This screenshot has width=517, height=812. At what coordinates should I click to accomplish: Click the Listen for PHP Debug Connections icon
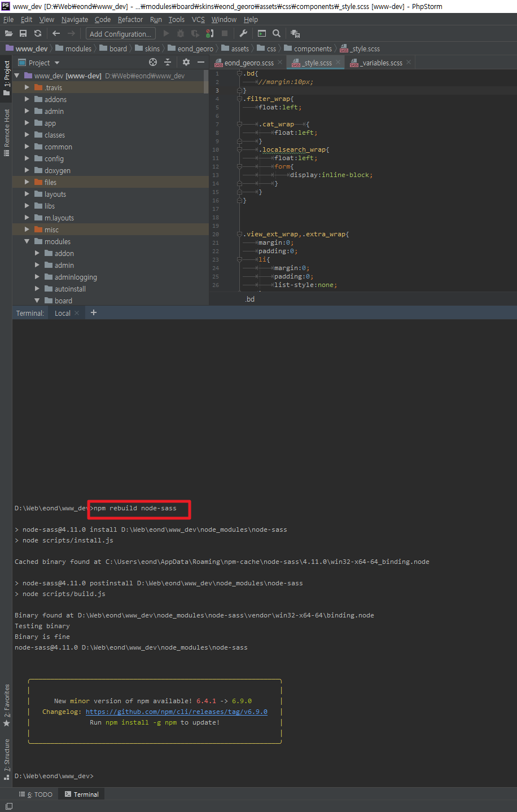pos(210,34)
